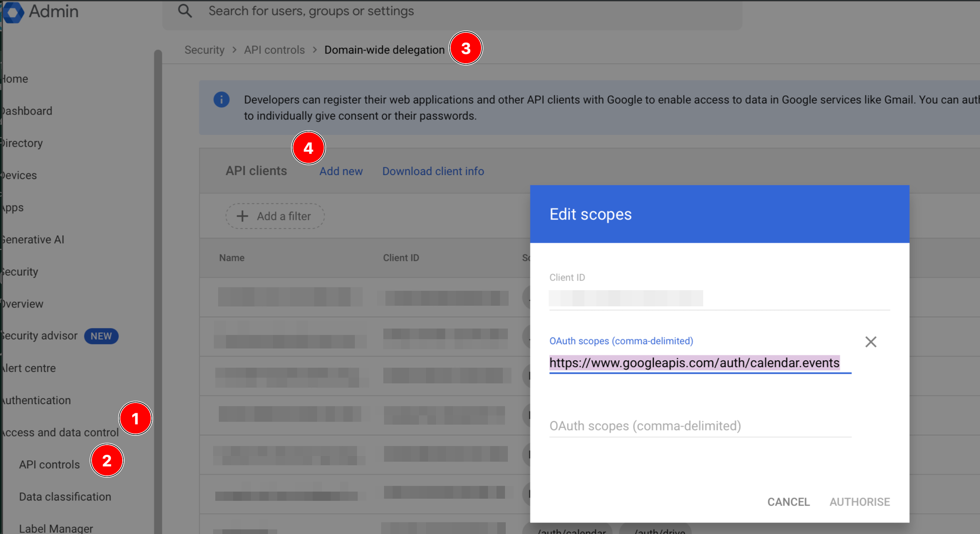This screenshot has width=980, height=534.
Task: Click the Add a filter chip
Action: [x=275, y=216]
